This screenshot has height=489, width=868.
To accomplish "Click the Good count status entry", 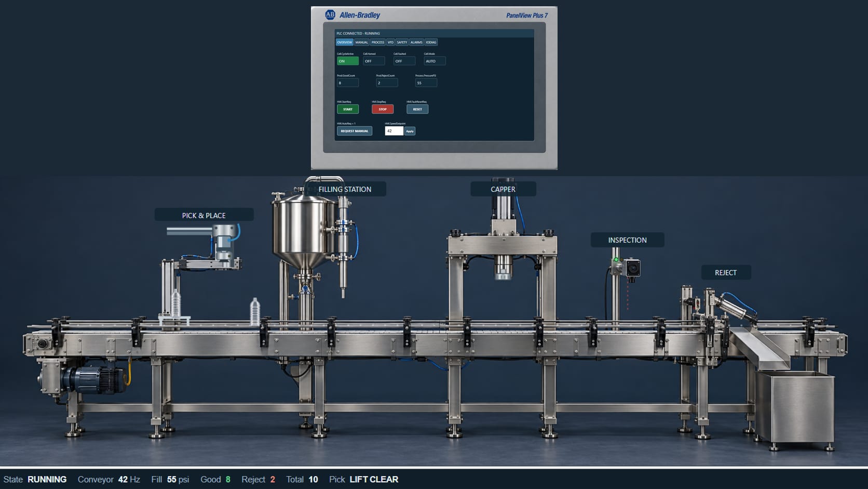I will [x=215, y=479].
